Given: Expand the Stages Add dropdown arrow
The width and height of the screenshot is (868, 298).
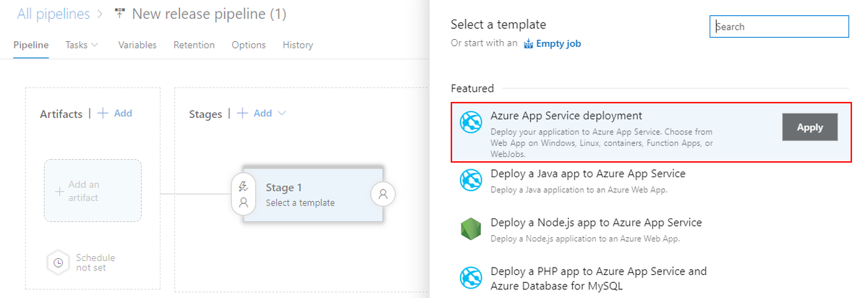Looking at the screenshot, I should pos(281,114).
